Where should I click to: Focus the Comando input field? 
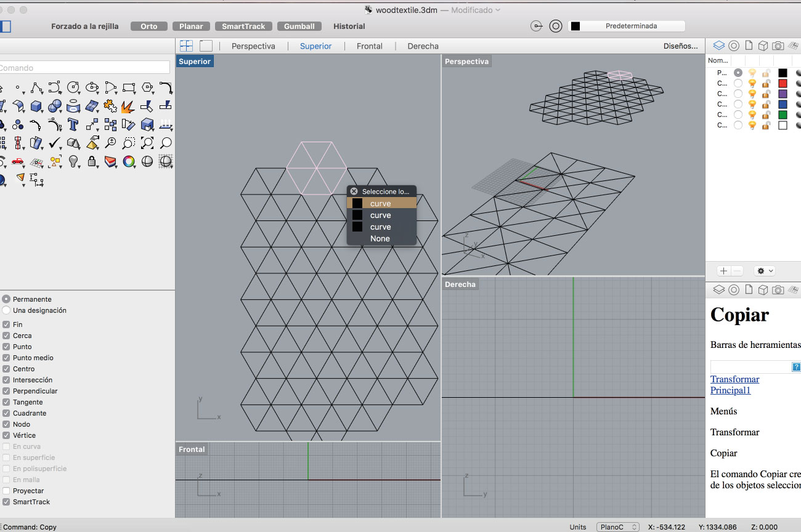[x=84, y=68]
